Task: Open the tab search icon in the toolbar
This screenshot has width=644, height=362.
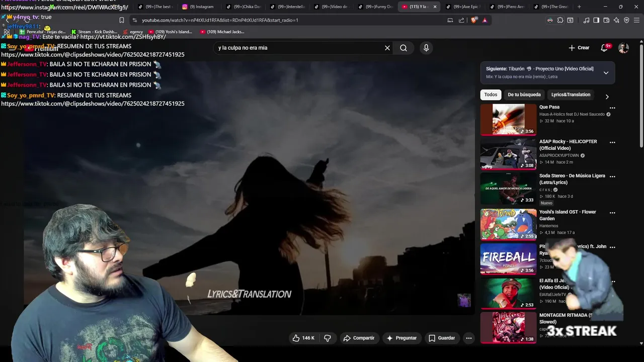Action: point(570,20)
